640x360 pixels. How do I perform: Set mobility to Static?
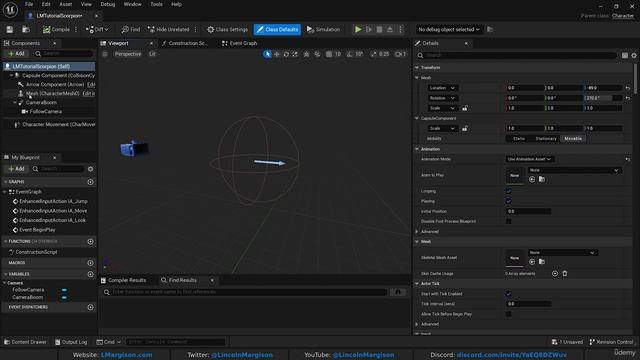click(519, 139)
